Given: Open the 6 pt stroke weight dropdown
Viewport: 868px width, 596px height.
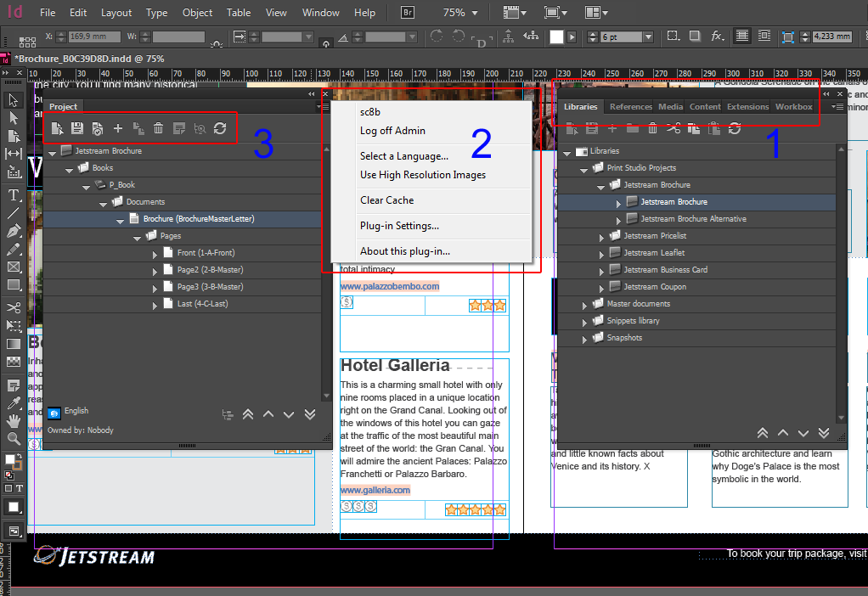Looking at the screenshot, I should coord(648,37).
